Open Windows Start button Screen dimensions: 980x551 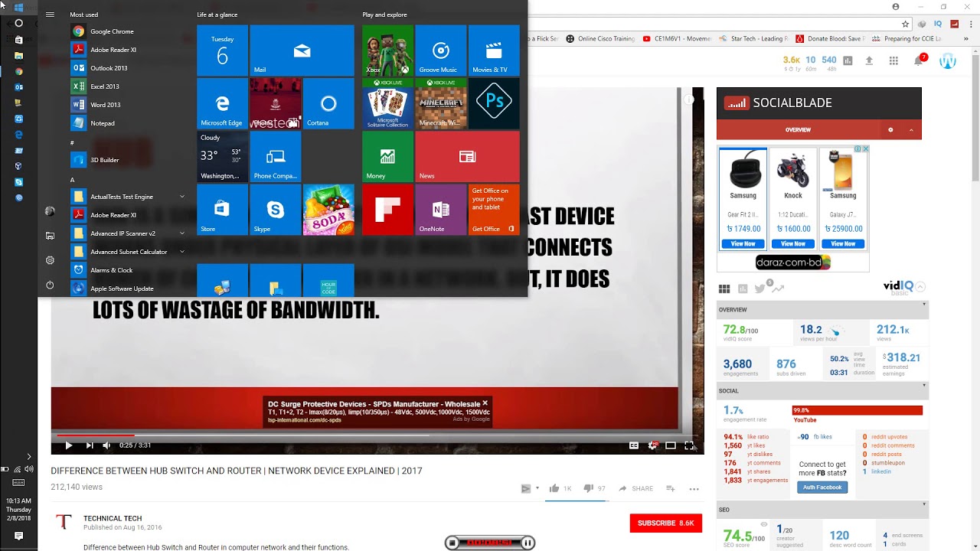coord(18,7)
